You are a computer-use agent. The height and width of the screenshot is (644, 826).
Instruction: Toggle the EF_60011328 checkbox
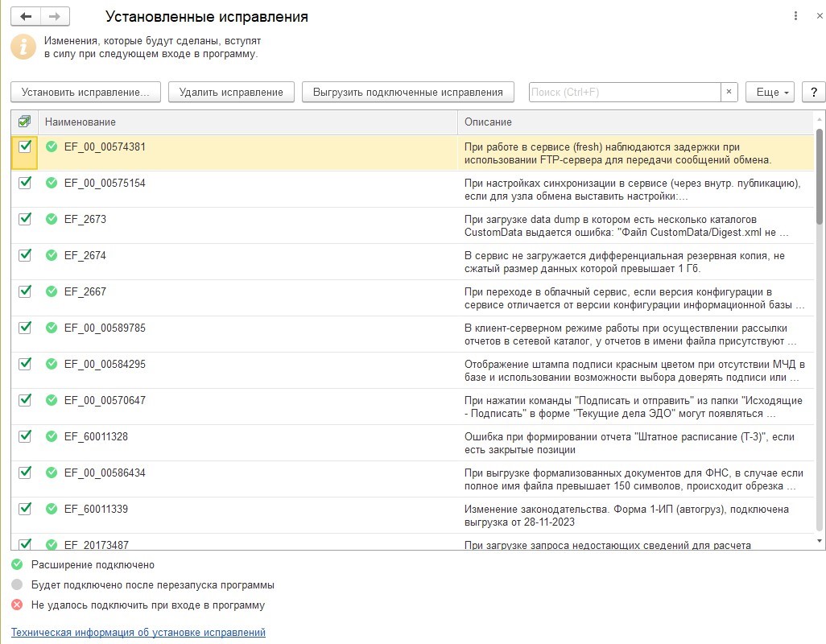(25, 436)
